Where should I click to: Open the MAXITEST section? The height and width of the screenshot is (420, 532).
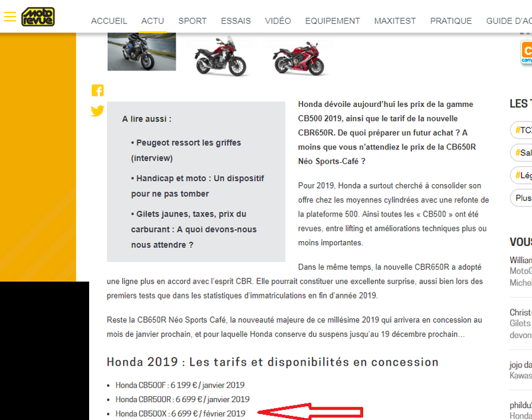pyautogui.click(x=395, y=21)
